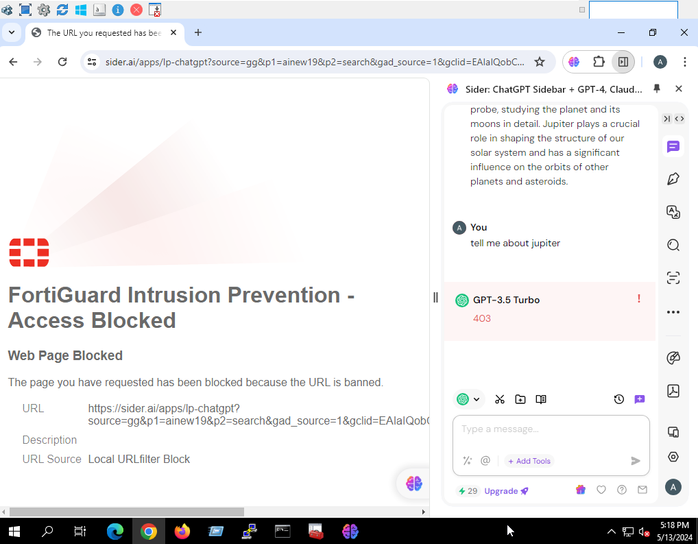Image resolution: width=698 pixels, height=544 pixels.
Task: Click the collapse sidebar arrow icon at top
Action: point(666,119)
